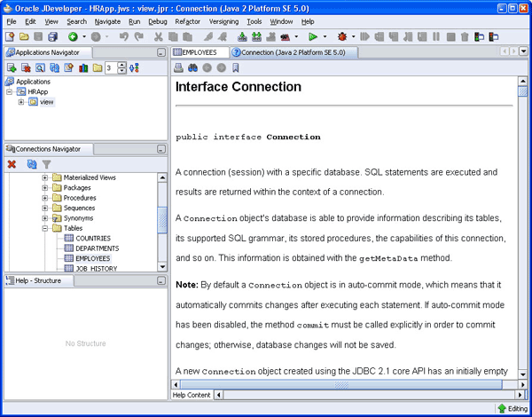Open the Back button history dropdown arrow

pyautogui.click(x=84, y=36)
